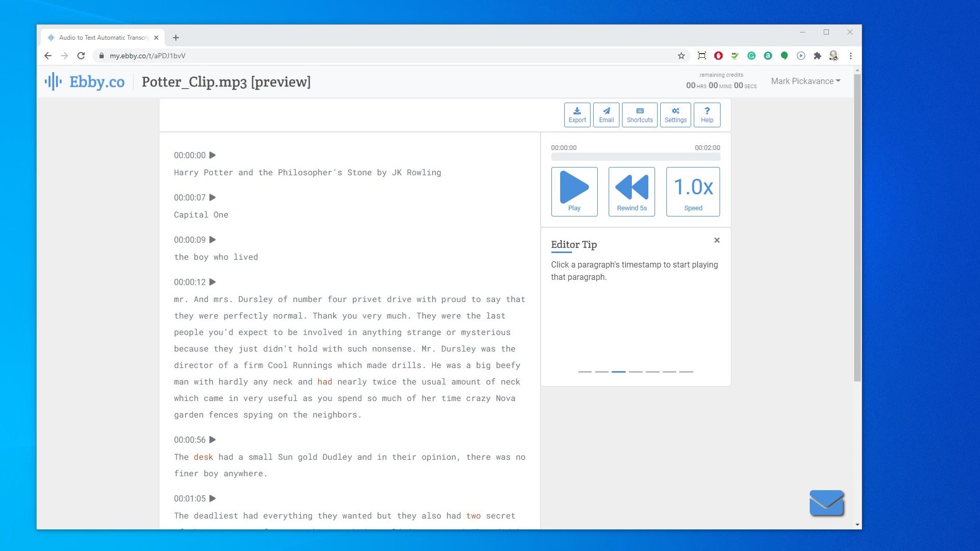Reload the Ebby page
Screen dimensions: 980x551
point(81,56)
